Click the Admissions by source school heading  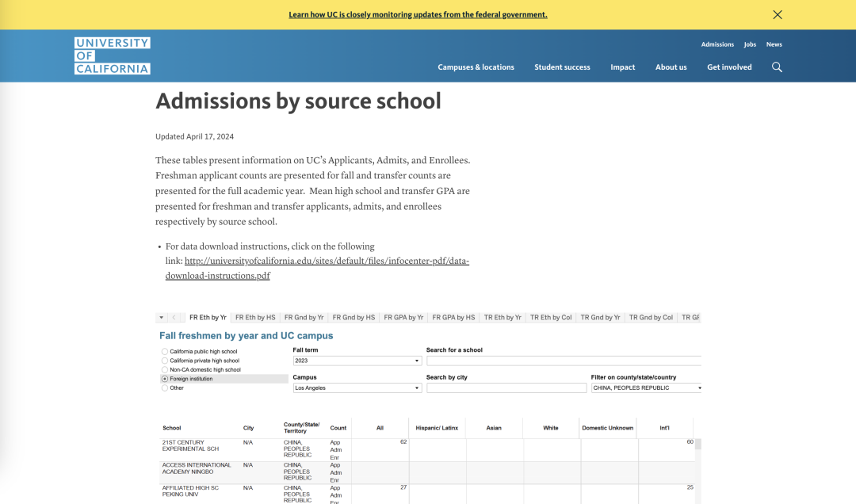298,101
